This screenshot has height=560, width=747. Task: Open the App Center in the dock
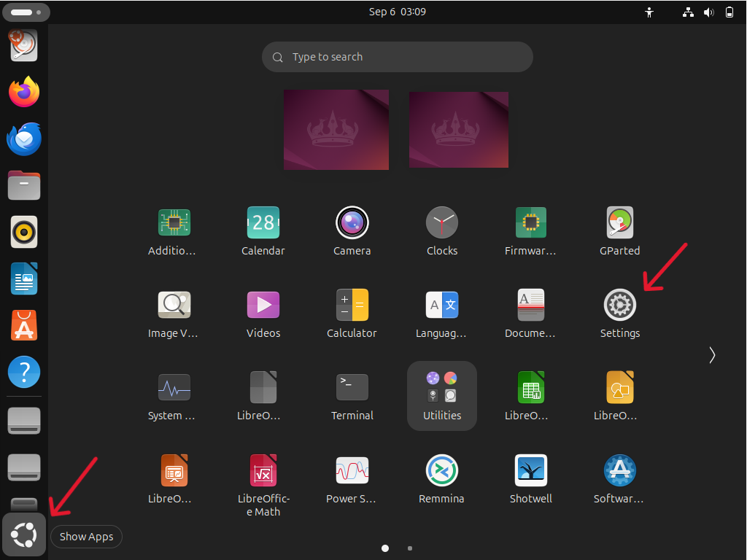click(24, 325)
